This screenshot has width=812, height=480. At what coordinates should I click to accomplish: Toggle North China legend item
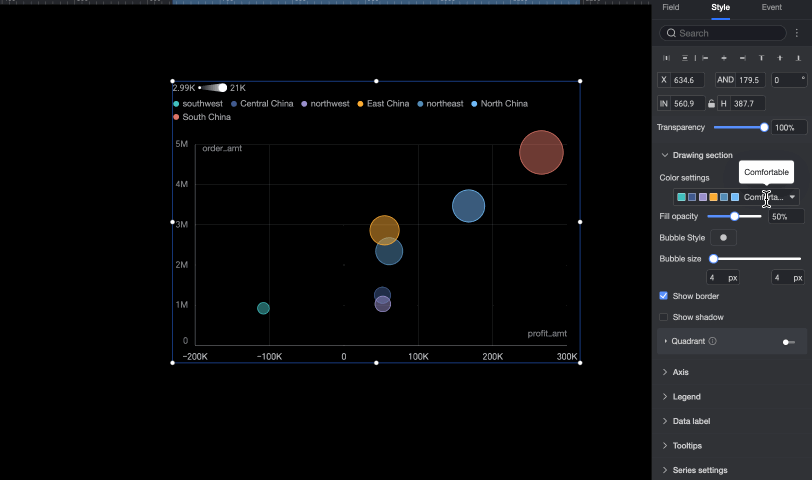pyautogui.click(x=499, y=104)
